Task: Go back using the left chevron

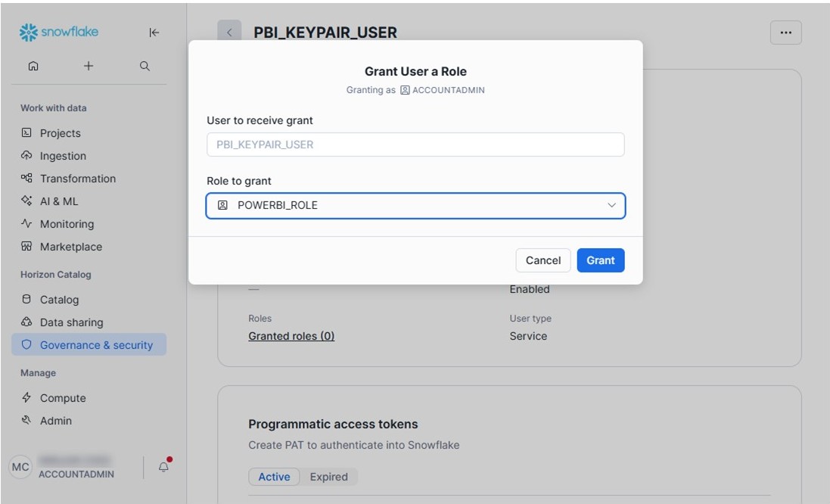Action: [x=229, y=33]
